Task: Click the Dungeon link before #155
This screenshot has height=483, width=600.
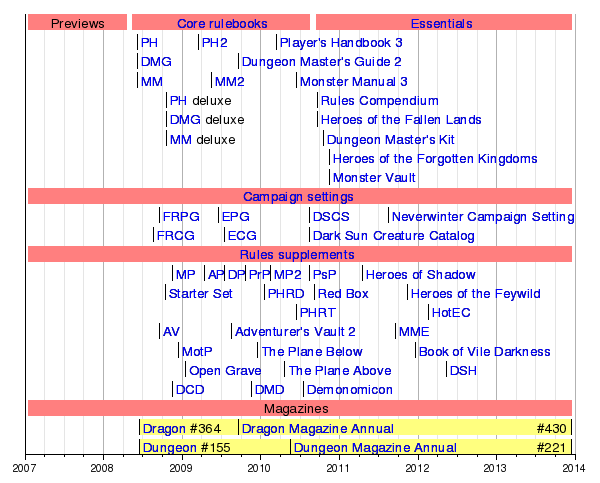Action: [x=172, y=447]
